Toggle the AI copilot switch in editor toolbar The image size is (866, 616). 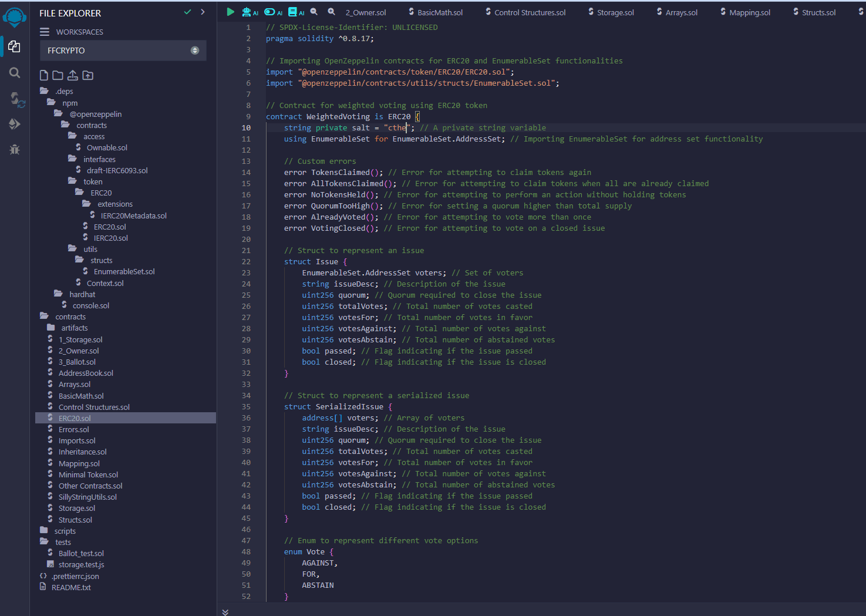[x=273, y=12]
